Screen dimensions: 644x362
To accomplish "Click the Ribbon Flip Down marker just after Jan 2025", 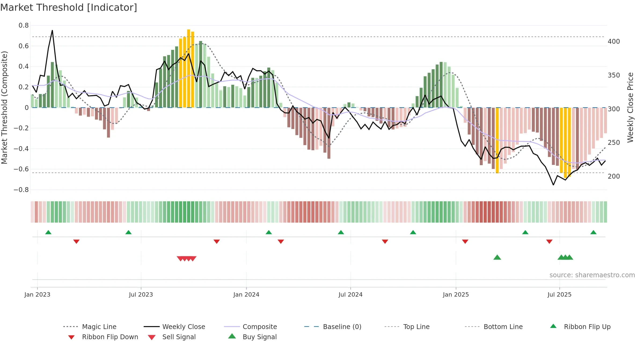I will 465,242.
